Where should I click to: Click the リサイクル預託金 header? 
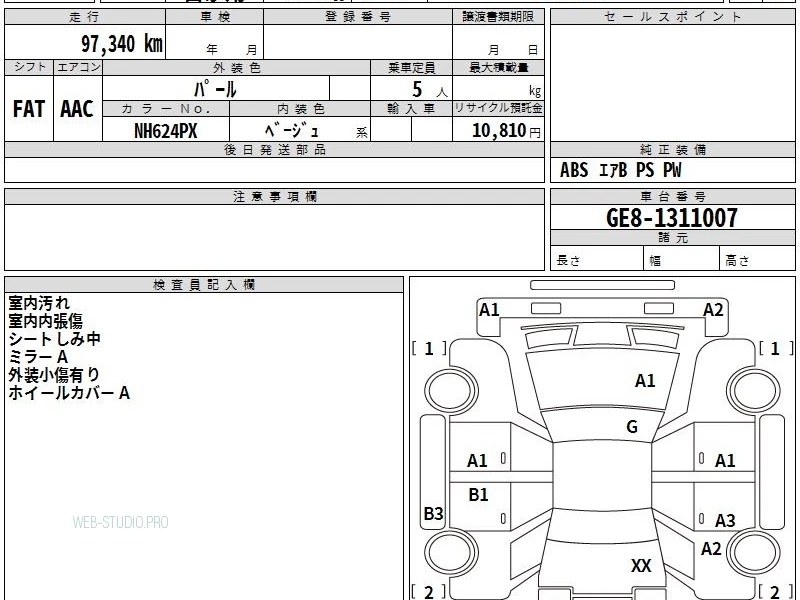[x=498, y=109]
